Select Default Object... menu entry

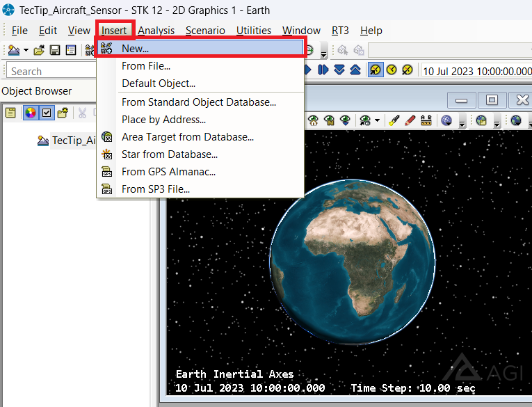[200, 83]
